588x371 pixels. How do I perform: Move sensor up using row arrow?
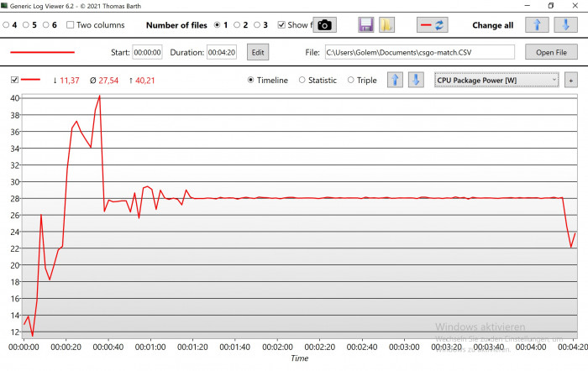pos(394,81)
